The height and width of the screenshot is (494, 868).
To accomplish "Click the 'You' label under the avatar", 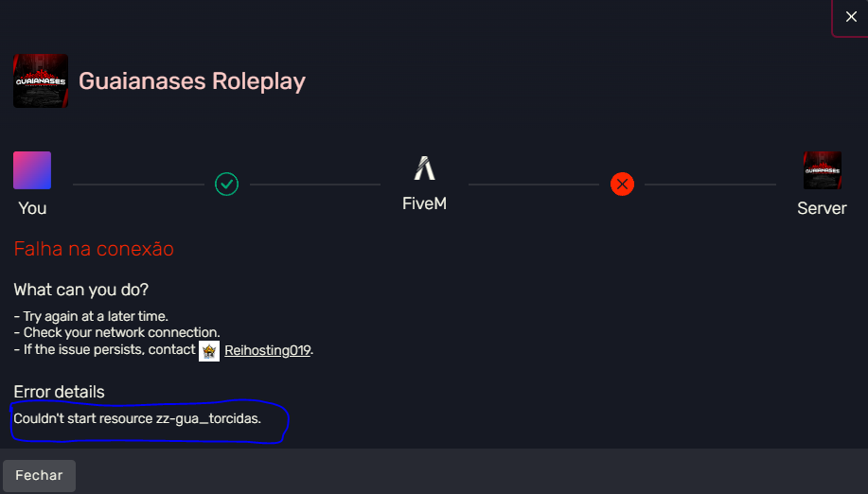I will pos(32,208).
